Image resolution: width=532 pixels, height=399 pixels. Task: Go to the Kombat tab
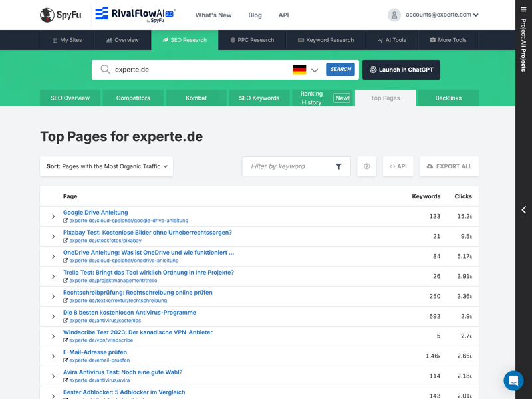196,98
